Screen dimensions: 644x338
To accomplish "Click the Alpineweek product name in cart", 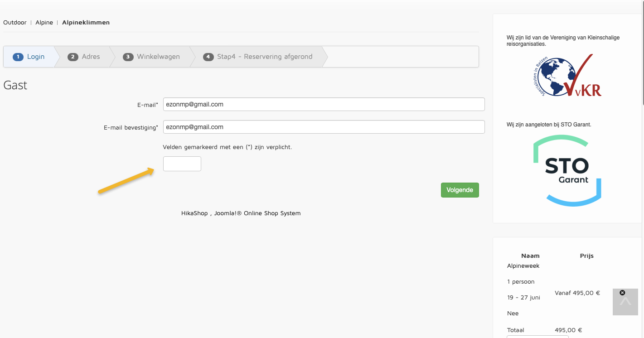I will [523, 266].
